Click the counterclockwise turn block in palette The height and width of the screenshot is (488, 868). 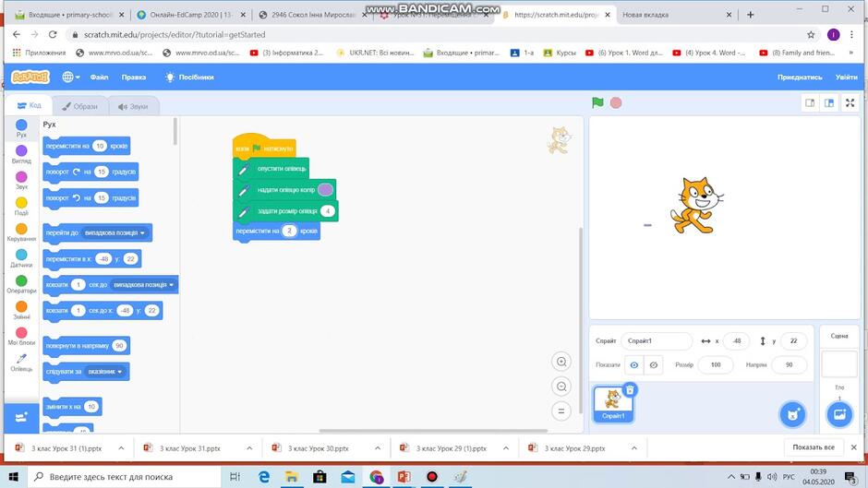click(x=90, y=198)
